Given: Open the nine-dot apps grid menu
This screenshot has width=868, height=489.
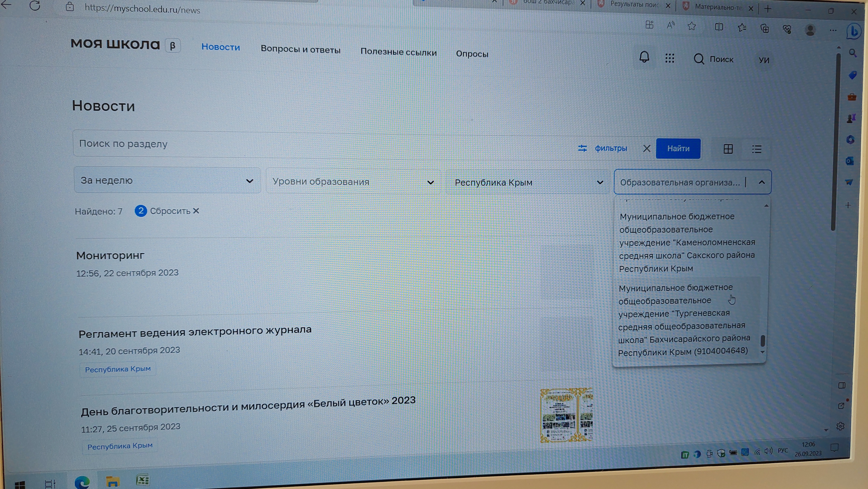Looking at the screenshot, I should pos(670,58).
